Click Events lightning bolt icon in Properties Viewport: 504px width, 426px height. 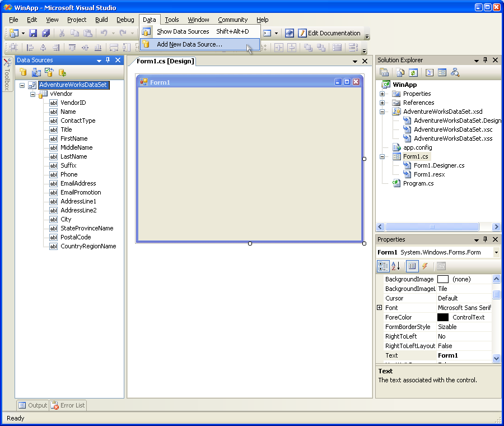click(425, 266)
